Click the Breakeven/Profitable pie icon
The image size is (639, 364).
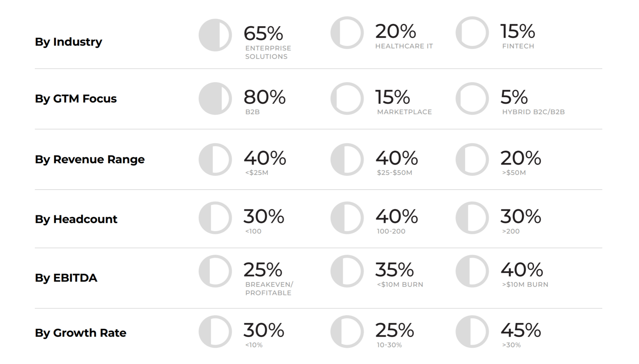pyautogui.click(x=215, y=271)
